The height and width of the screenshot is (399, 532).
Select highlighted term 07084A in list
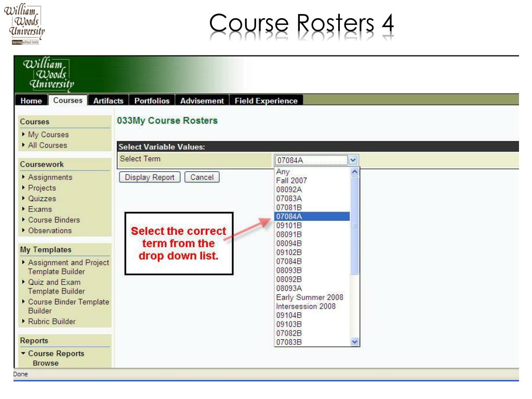point(312,217)
